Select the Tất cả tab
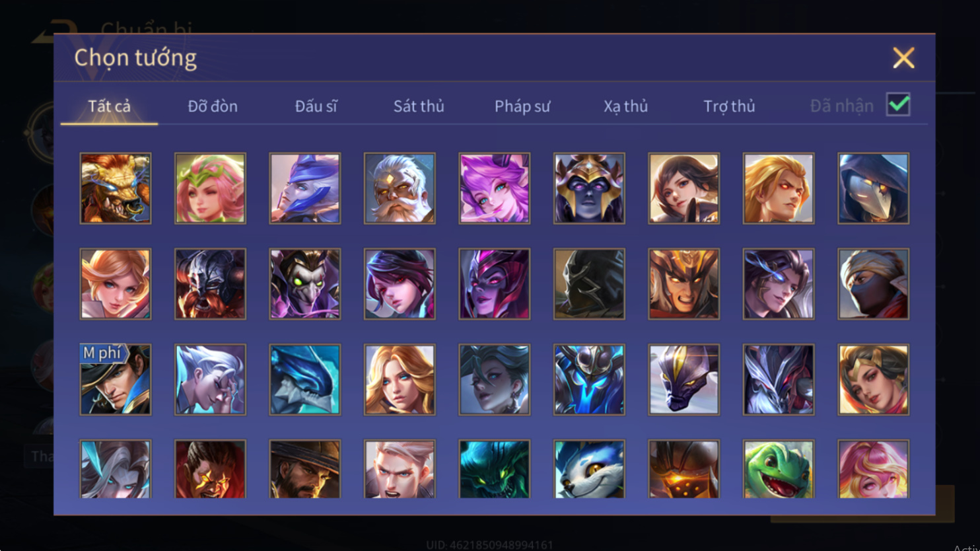 (x=110, y=106)
